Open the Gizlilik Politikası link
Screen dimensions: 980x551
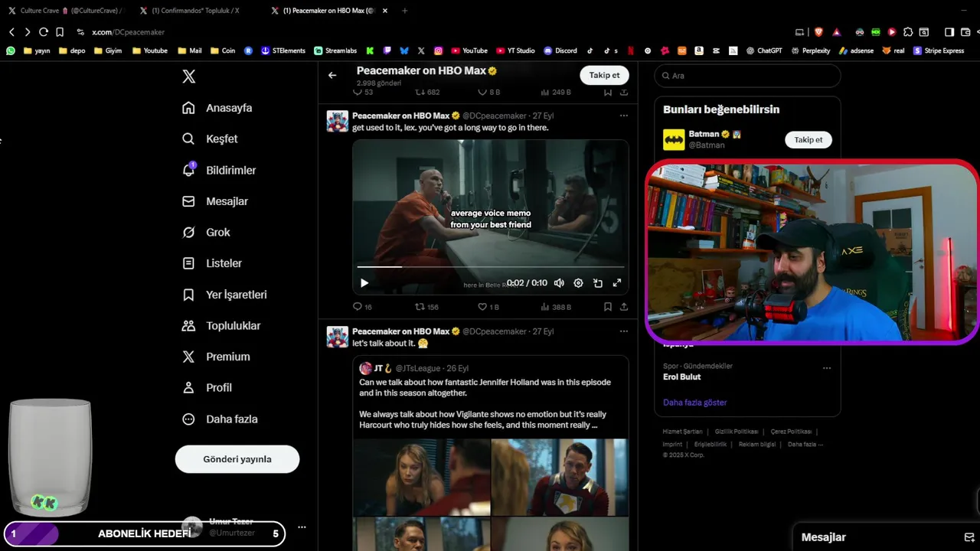(737, 432)
